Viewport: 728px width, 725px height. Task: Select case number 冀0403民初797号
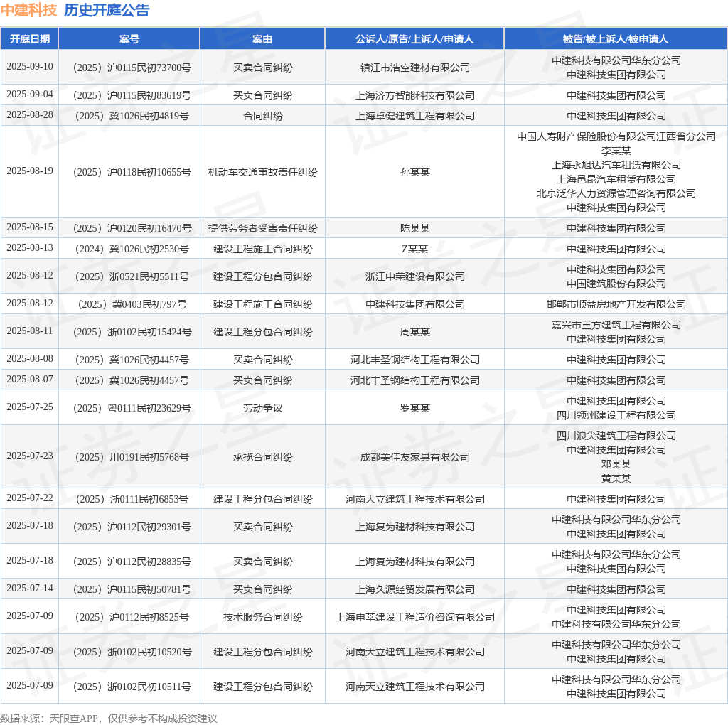(x=149, y=304)
